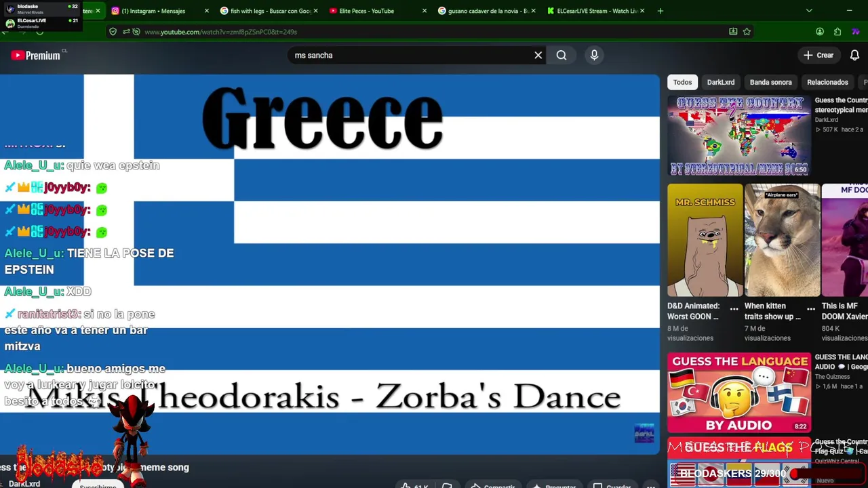
Task: Switch to the ELCesarLIVE Stream tab
Action: point(595,11)
